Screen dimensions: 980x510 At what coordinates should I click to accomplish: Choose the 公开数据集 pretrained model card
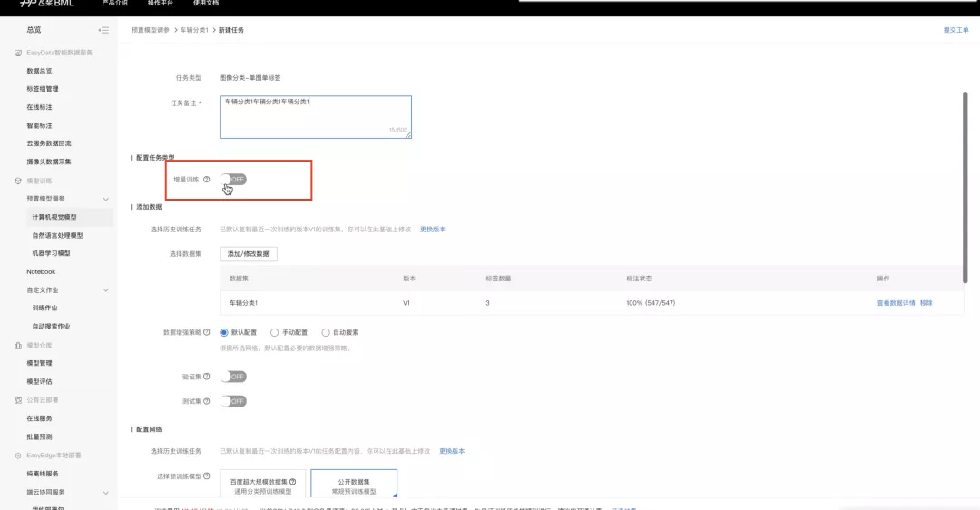(x=354, y=485)
